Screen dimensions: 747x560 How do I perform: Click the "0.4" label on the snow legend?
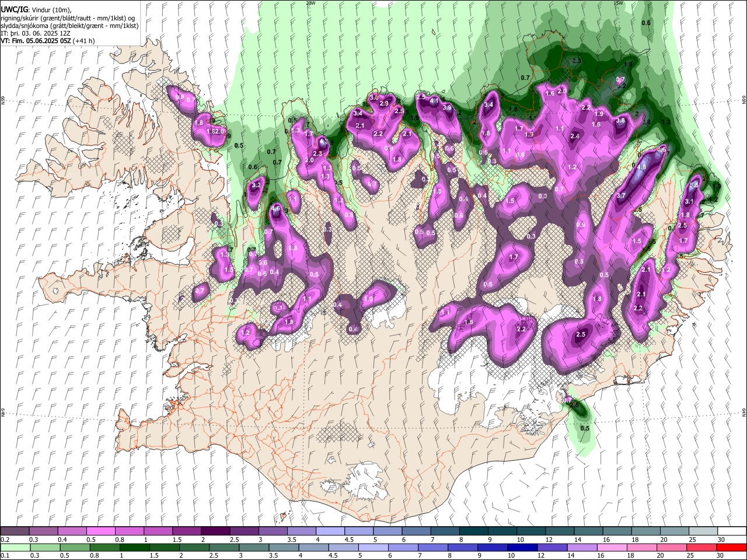click(x=62, y=540)
